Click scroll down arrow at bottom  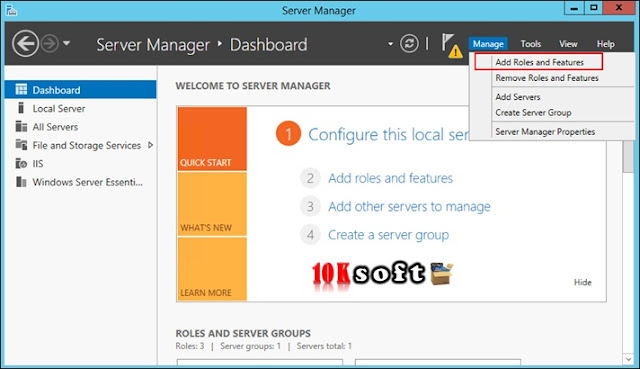coord(628,359)
